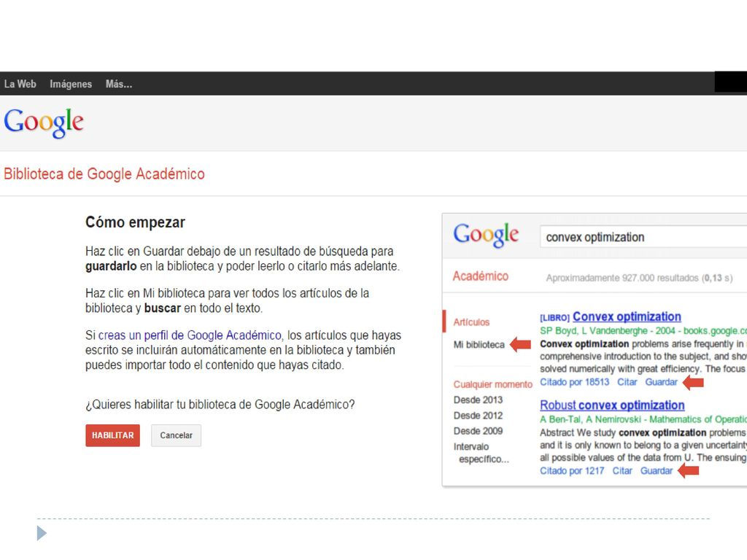
Task: Open 'Robust convex optimization' result
Action: click(x=612, y=405)
